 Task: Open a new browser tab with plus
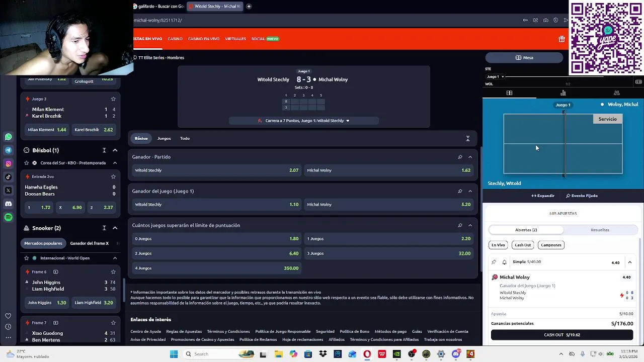tap(249, 7)
